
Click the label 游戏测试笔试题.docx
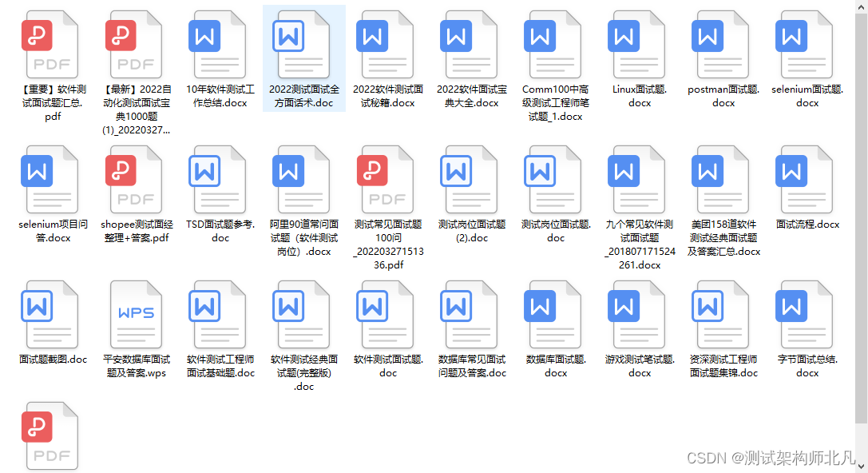pos(640,366)
